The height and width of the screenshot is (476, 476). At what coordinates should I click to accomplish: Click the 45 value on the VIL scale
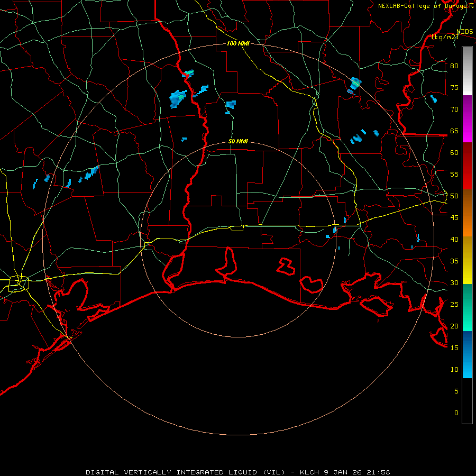[454, 218]
